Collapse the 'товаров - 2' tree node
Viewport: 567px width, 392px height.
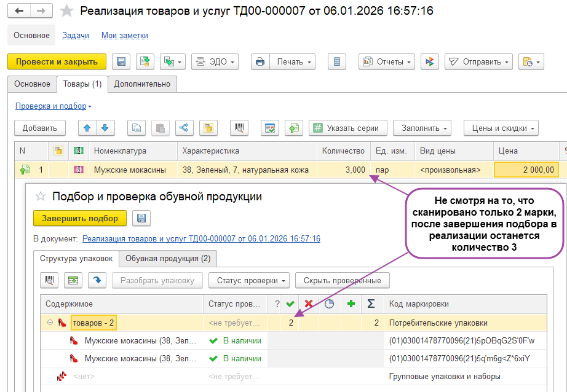click(x=50, y=323)
